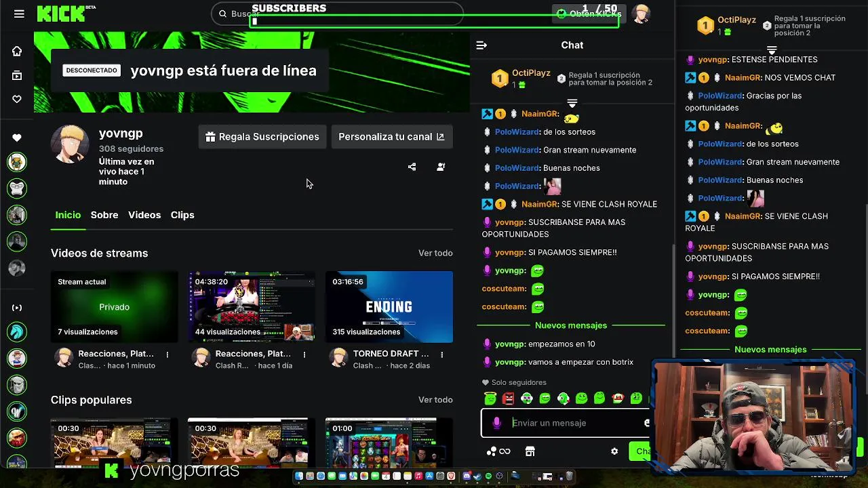
Task: Open options for the 04:38:20 Reacciones video
Action: click(x=304, y=354)
